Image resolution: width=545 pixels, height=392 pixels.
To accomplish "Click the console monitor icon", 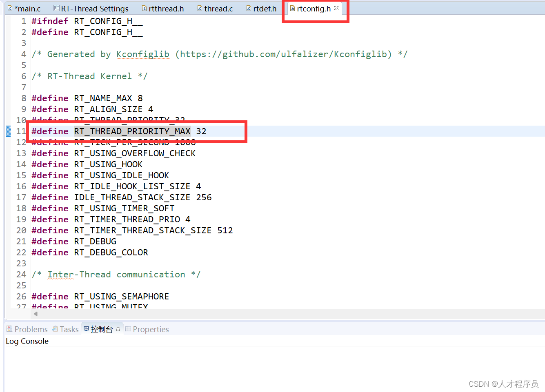I will [x=86, y=329].
